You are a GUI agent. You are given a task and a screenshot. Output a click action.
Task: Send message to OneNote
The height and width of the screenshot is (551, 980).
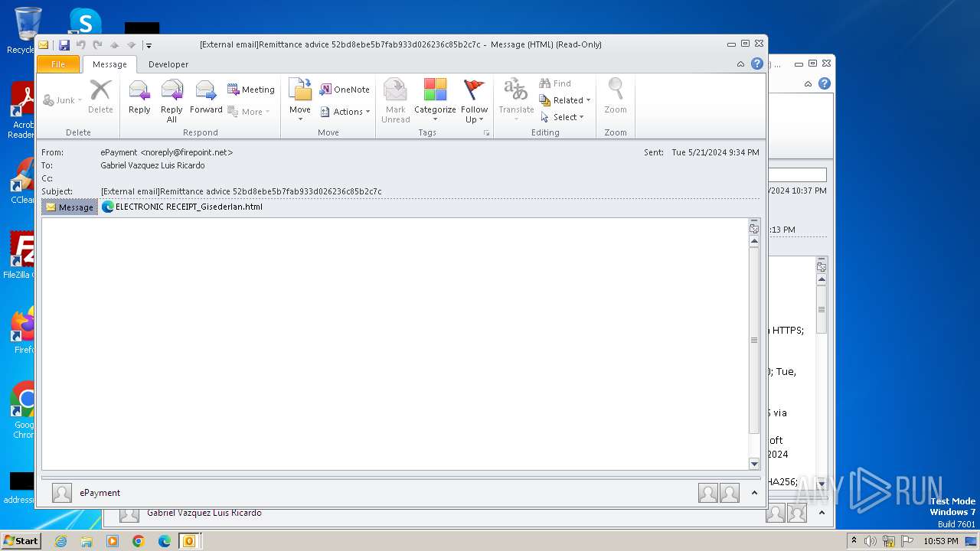pyautogui.click(x=345, y=90)
